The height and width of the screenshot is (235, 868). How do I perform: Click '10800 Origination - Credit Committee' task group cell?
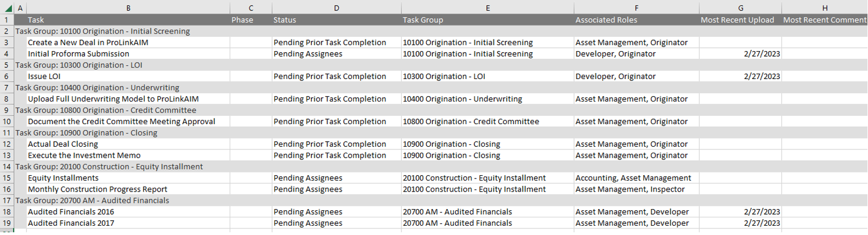pos(487,121)
